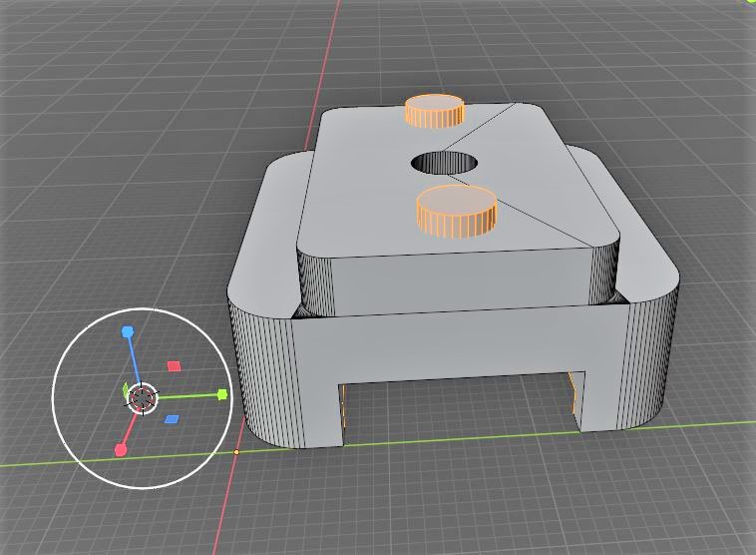Click the circular hole in the top plate
756x555 pixels.
(444, 161)
